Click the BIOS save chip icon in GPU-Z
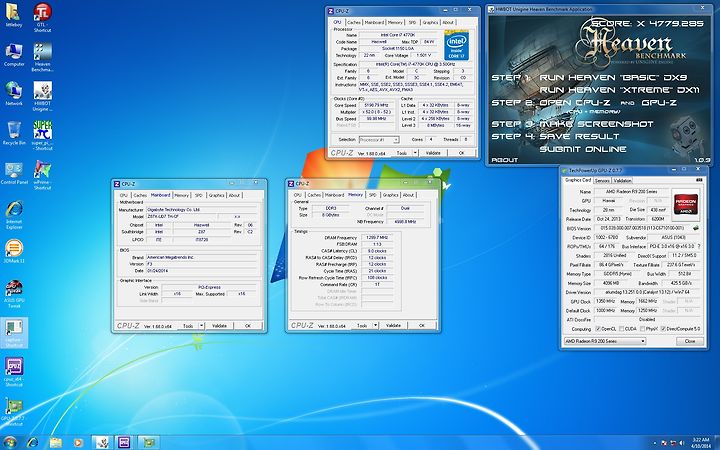 [696, 228]
